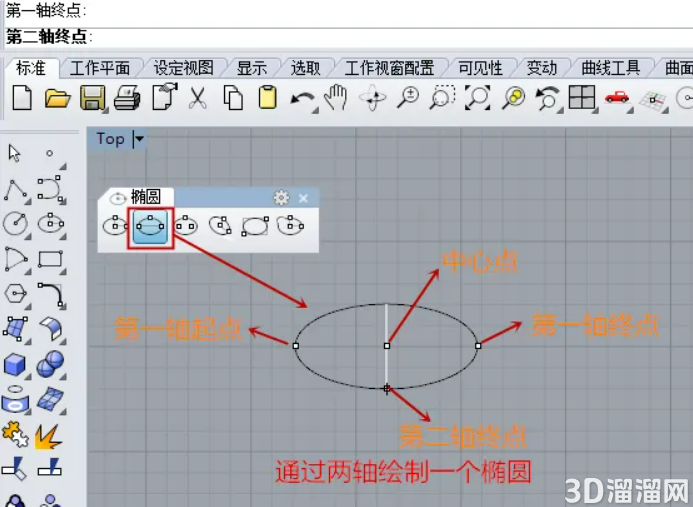Zoom to extents of all objects
Viewport: 693px width, 507px height.
click(x=478, y=97)
